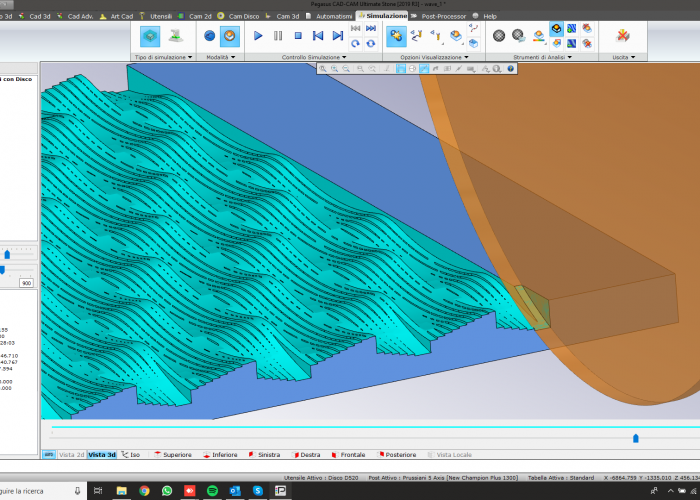The image size is (700, 500).
Task: Open the stock display option icon
Action: point(456,36)
